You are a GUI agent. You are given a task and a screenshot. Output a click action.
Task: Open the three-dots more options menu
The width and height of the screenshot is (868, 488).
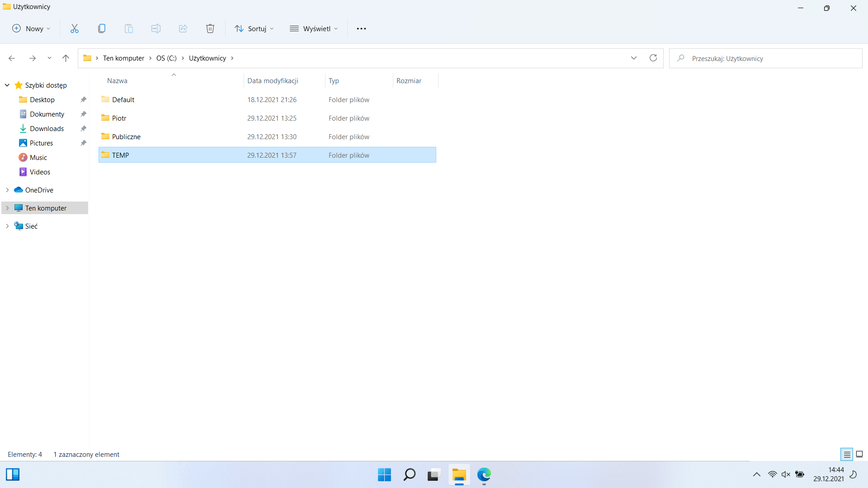[x=361, y=28]
